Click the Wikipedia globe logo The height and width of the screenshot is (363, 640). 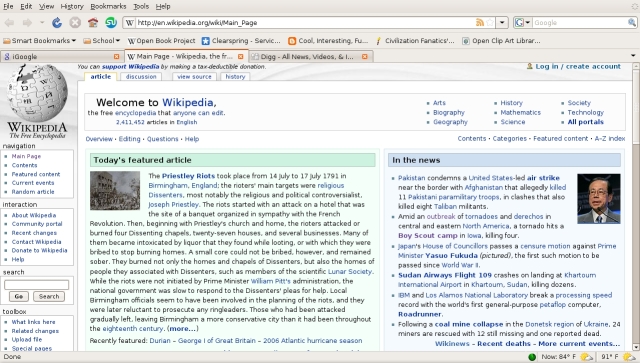pos(37,93)
